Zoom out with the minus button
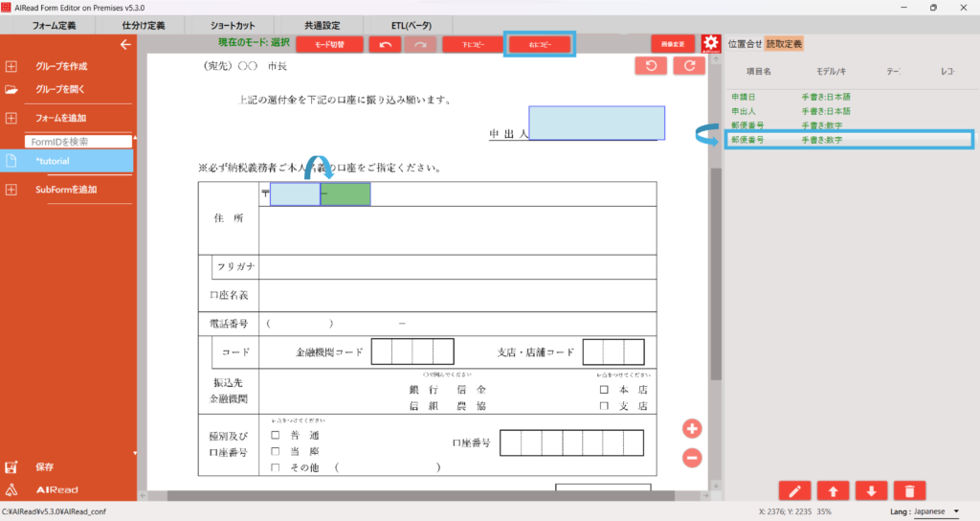 pyautogui.click(x=692, y=458)
